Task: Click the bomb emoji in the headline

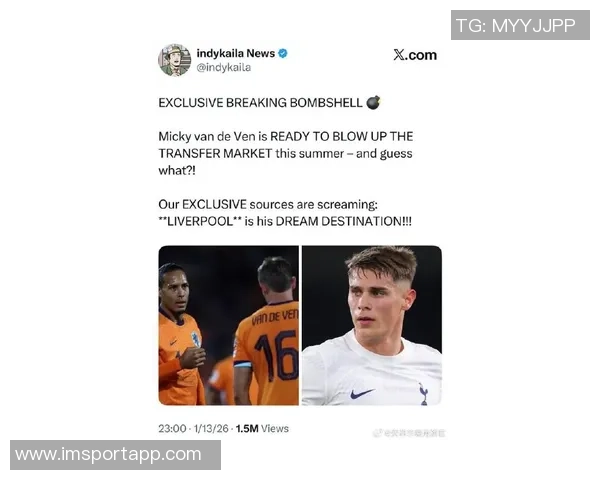Action: pos(373,103)
